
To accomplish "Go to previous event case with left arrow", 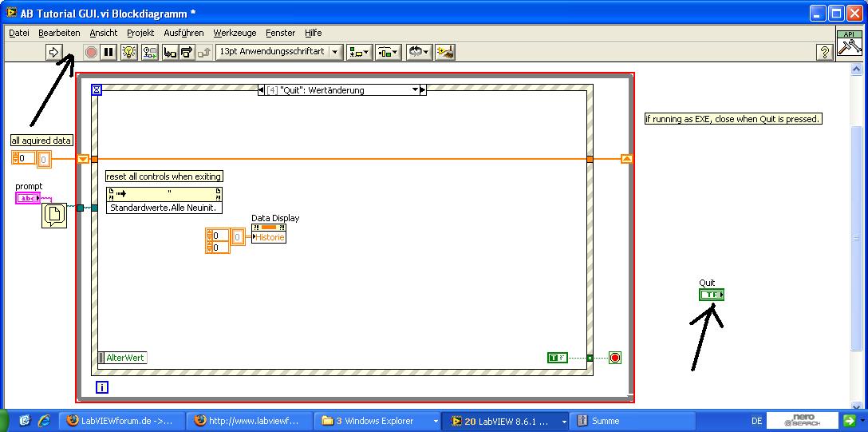I will tap(262, 89).
